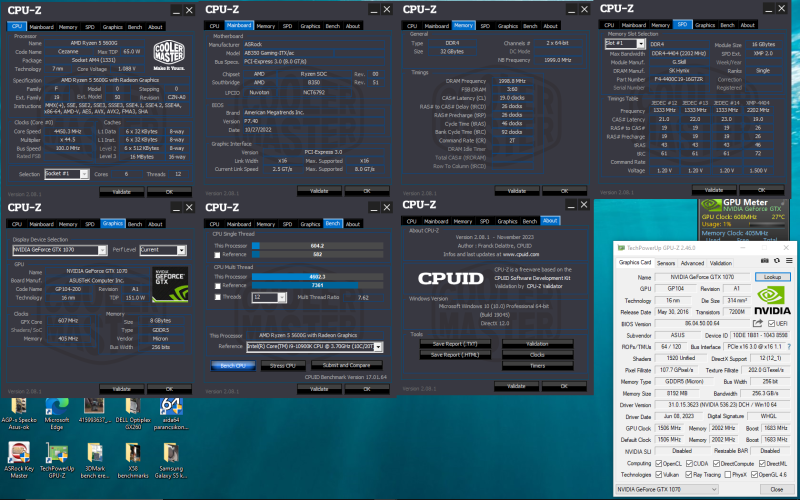Select the Bench tab in the Graphics window
800x500 pixels.
click(135, 224)
